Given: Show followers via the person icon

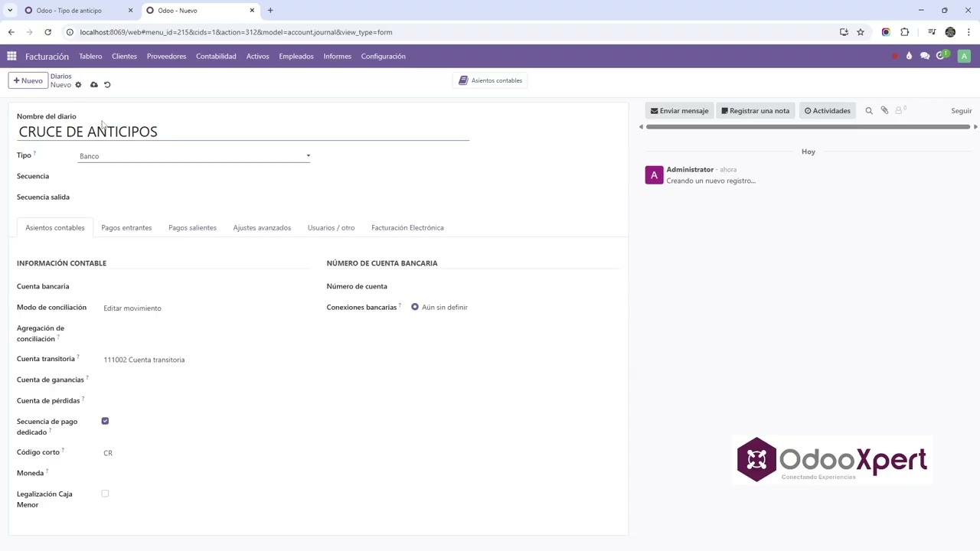Looking at the screenshot, I should (x=900, y=110).
